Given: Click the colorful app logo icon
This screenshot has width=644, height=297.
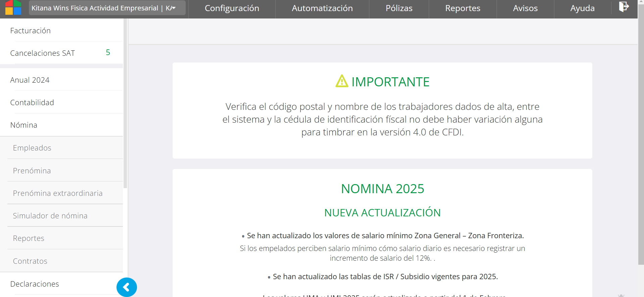Looking at the screenshot, I should (13, 7).
